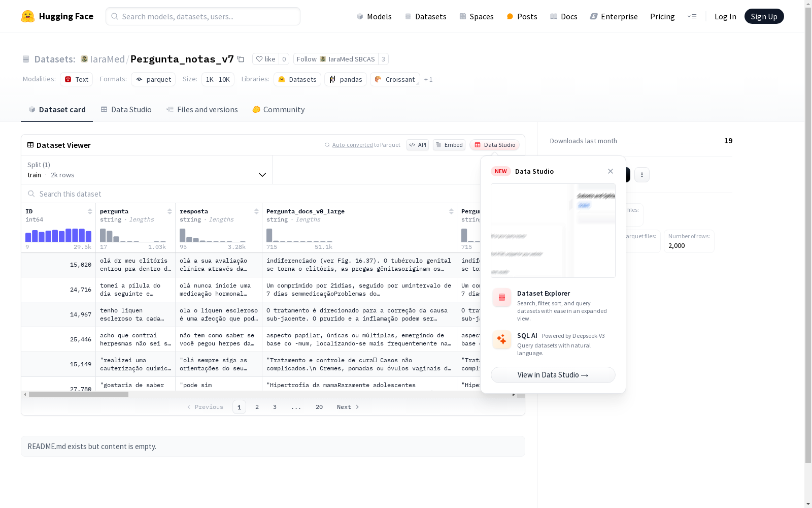Open the Dataset card tab

(x=57, y=110)
